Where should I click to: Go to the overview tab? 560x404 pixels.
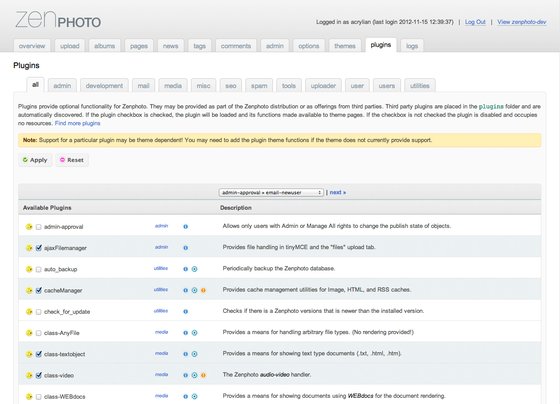click(32, 46)
